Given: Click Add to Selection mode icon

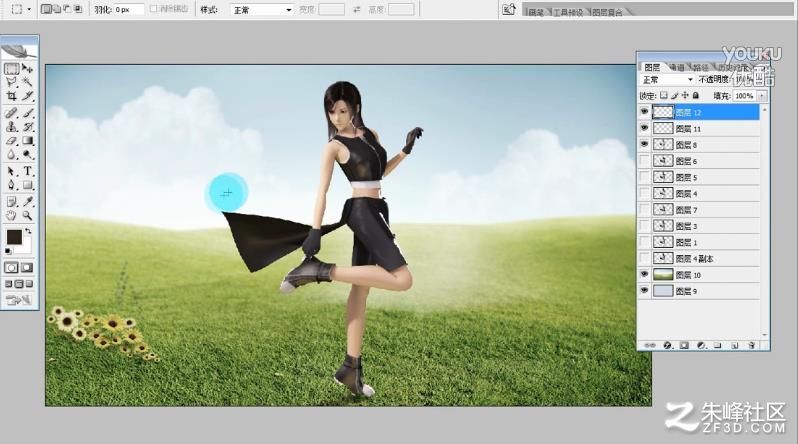Looking at the screenshot, I should point(56,9).
